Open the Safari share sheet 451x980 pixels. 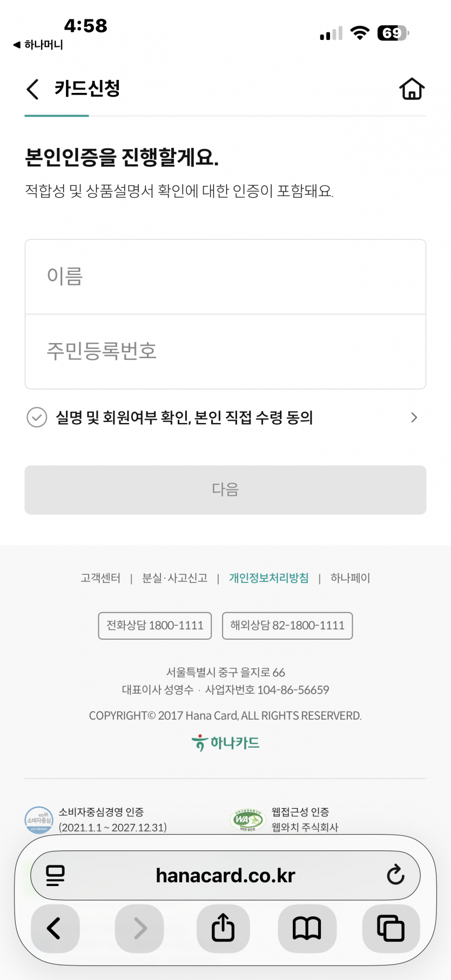223,928
